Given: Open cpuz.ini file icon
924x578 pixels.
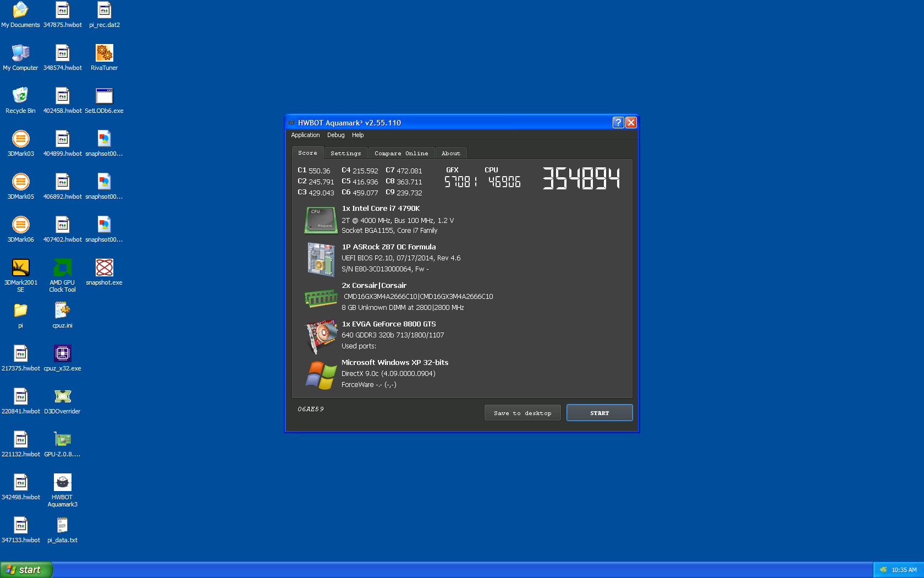Looking at the screenshot, I should click(62, 315).
